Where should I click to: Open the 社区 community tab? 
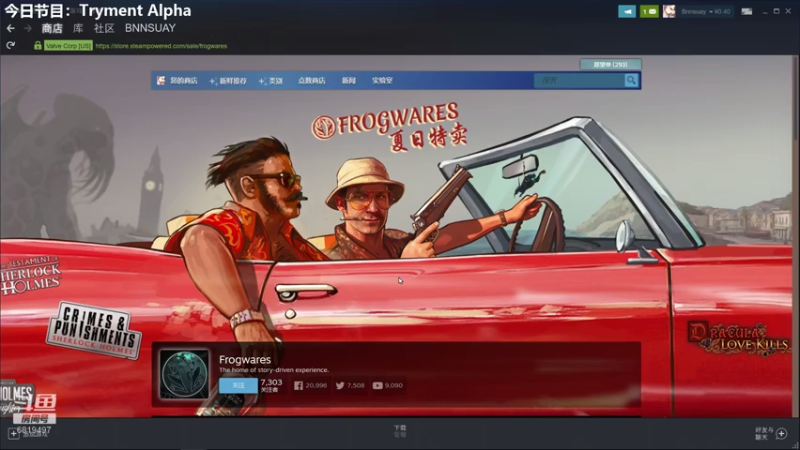(x=104, y=29)
